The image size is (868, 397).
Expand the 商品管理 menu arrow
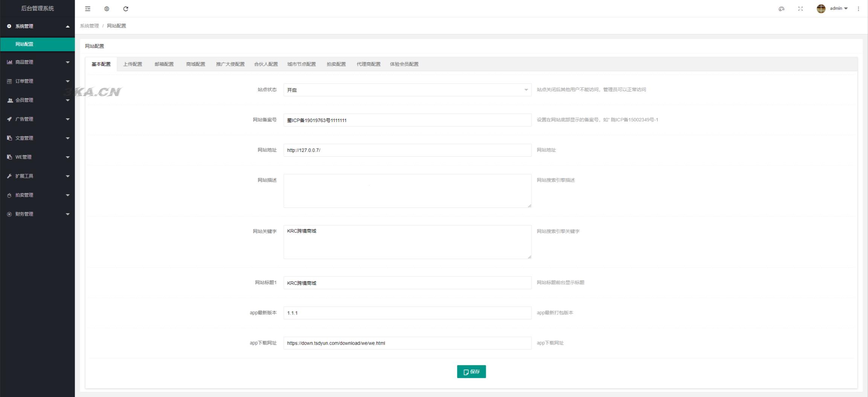tap(68, 62)
